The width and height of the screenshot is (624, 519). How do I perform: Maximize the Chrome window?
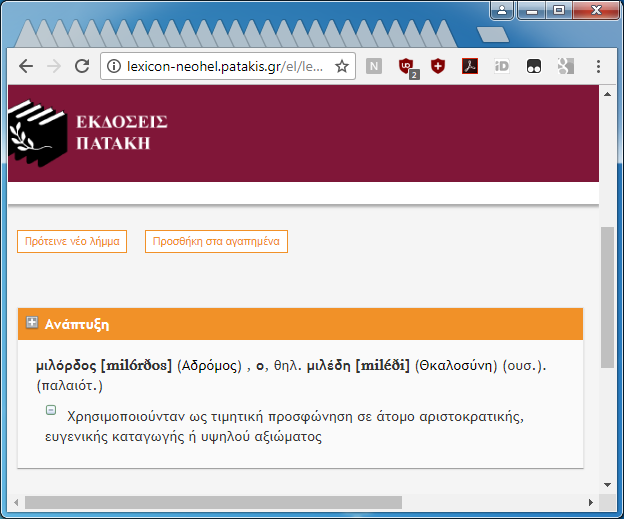point(559,10)
